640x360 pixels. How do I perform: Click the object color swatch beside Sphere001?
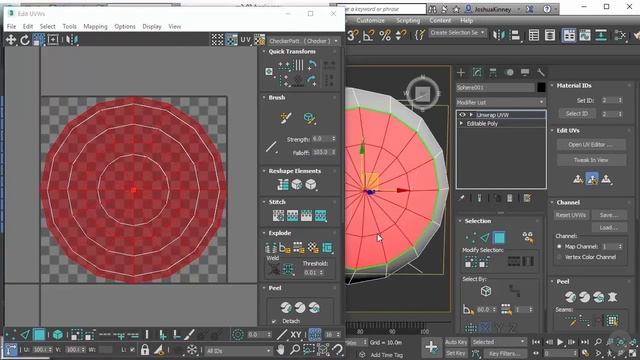[x=541, y=87]
